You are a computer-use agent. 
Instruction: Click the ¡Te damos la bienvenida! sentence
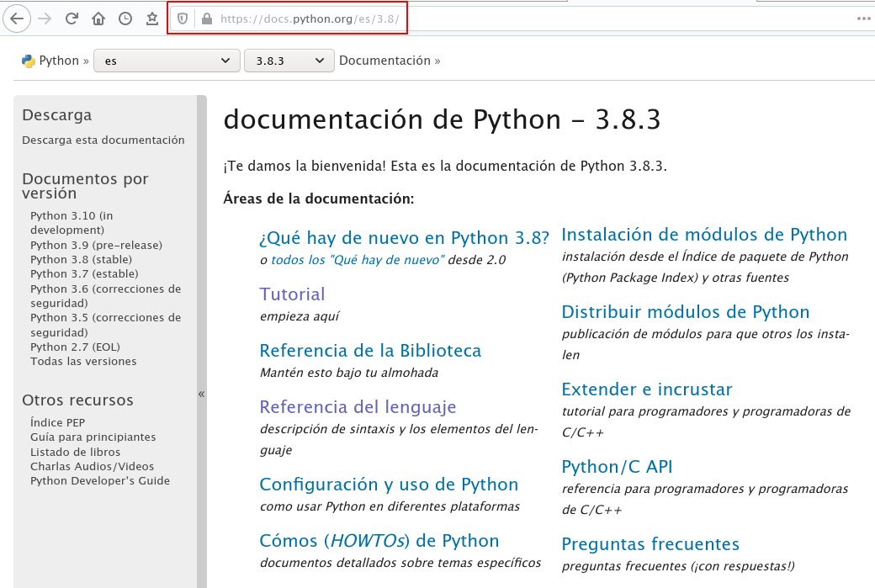tap(305, 167)
